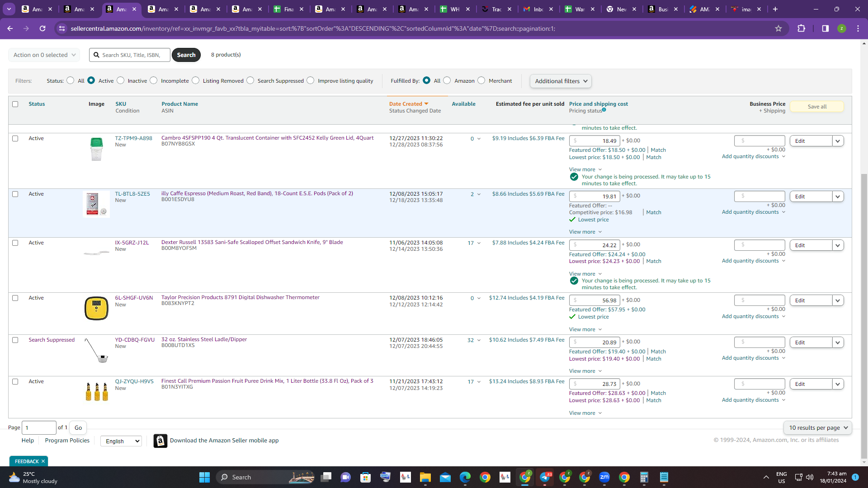Expand the Additional filters dropdown

(x=561, y=81)
